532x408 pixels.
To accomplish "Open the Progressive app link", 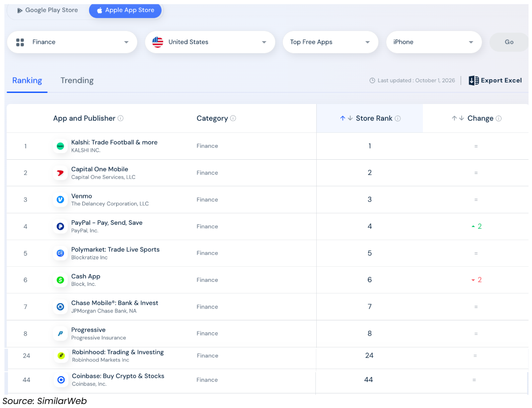I will pos(89,330).
